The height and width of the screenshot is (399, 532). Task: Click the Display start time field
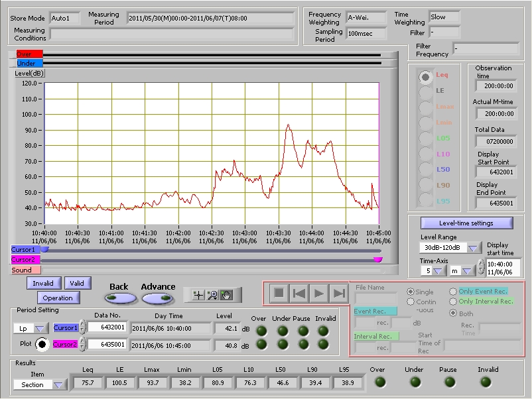coord(503,268)
